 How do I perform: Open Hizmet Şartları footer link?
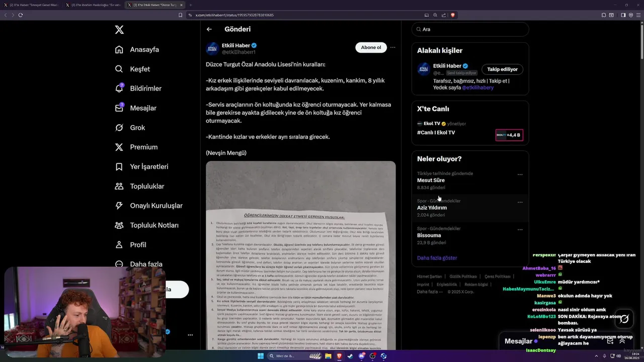(x=429, y=277)
